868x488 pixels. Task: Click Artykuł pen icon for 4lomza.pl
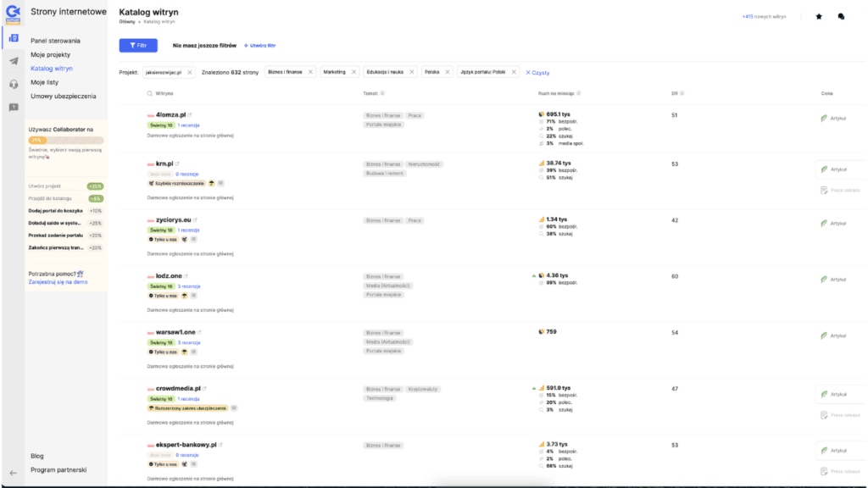[824, 119]
